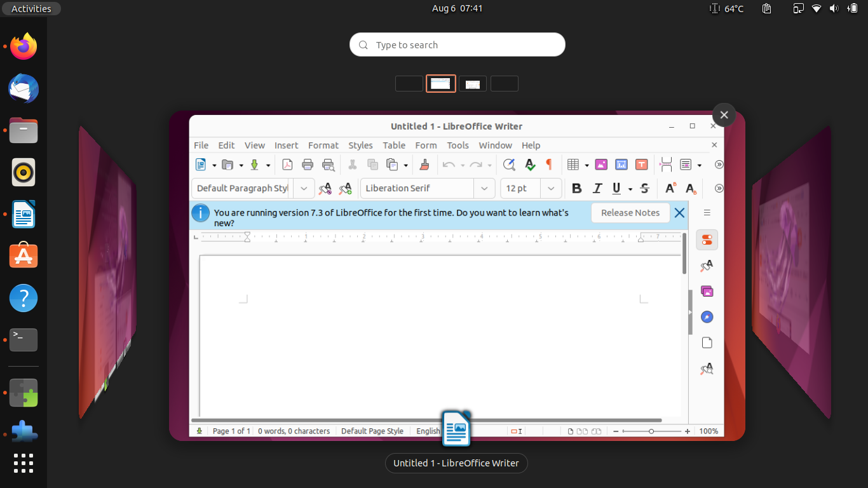Open the underline style dropdown arrow

[630, 189]
